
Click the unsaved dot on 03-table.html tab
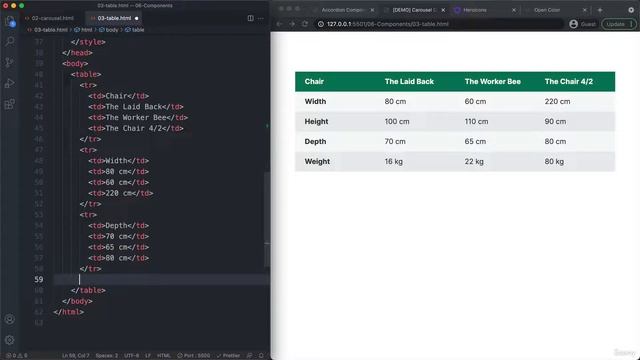(x=136, y=18)
